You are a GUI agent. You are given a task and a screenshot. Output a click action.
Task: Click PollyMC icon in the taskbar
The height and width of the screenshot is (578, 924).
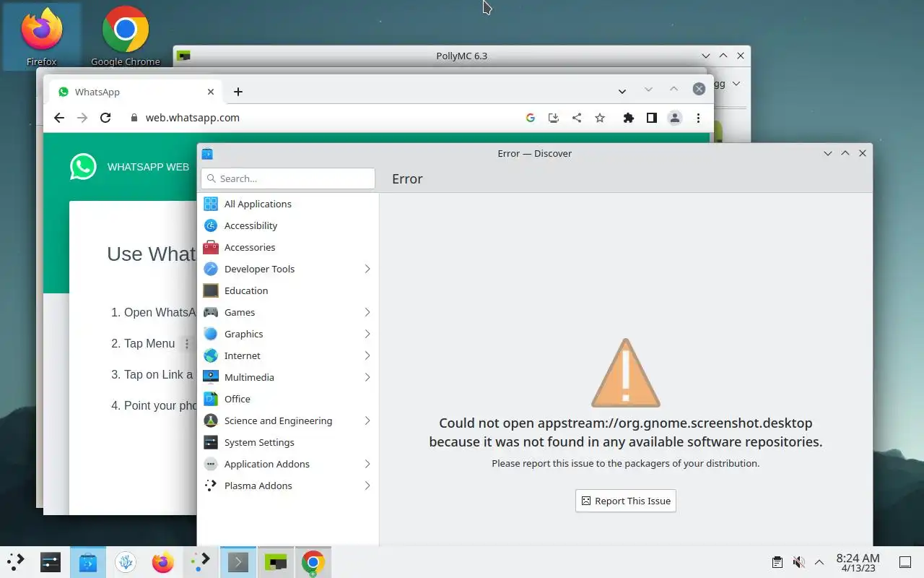pos(276,562)
